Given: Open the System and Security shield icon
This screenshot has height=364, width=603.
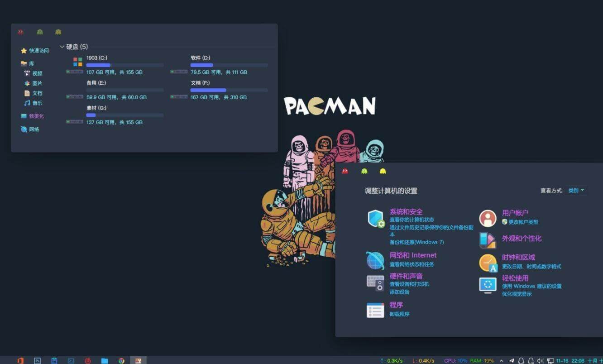Looking at the screenshot, I should 376,219.
